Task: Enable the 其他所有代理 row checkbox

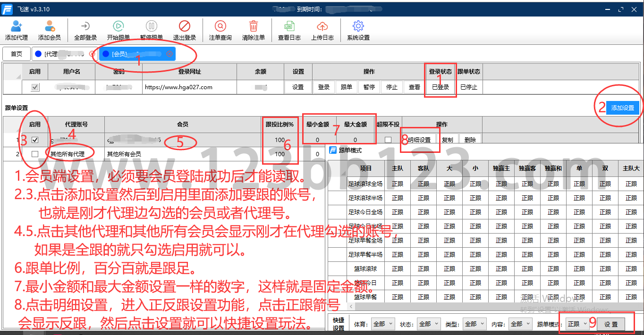Action: [34, 154]
